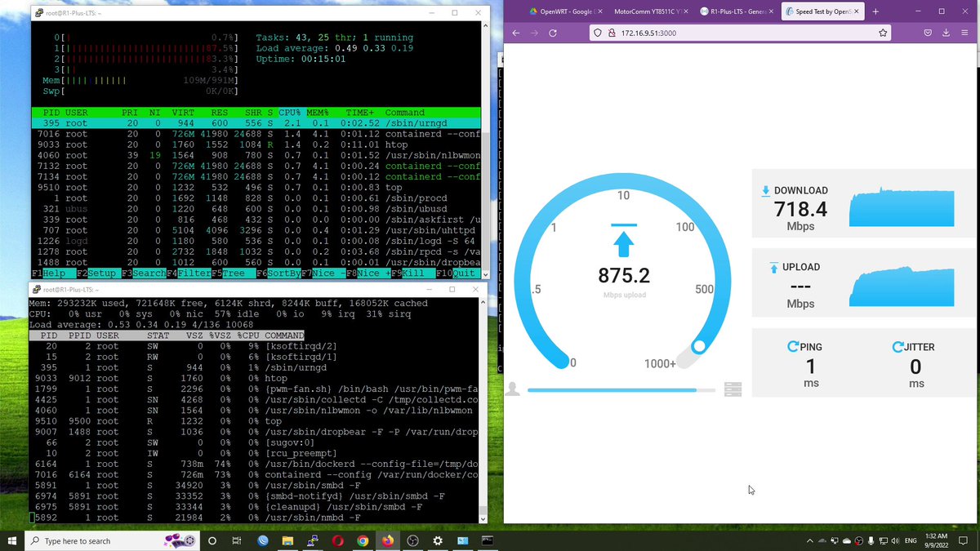980x551 pixels.
Task: Close the R1-Plus-LTS tab
Action: click(771, 11)
